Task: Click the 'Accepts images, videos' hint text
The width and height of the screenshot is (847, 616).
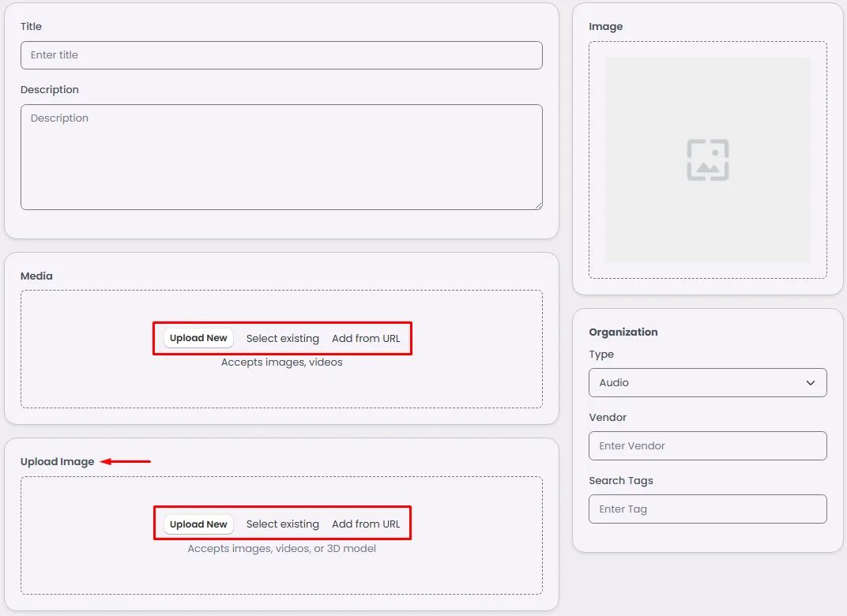Action: [281, 362]
